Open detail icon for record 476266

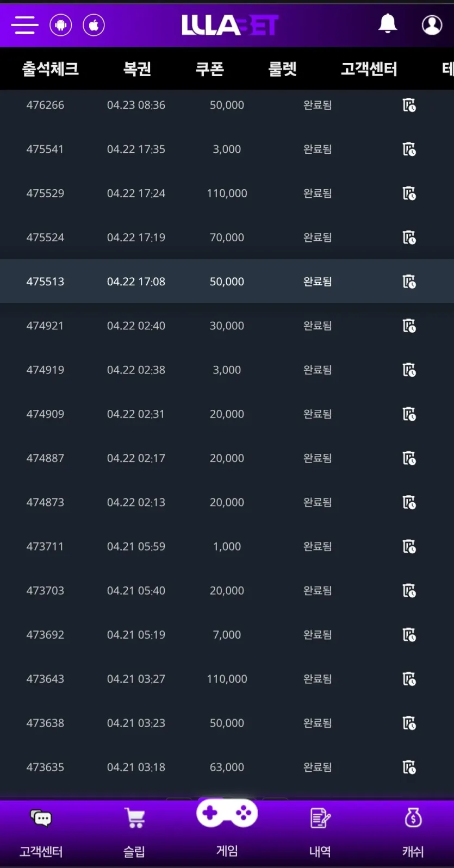pos(409,105)
